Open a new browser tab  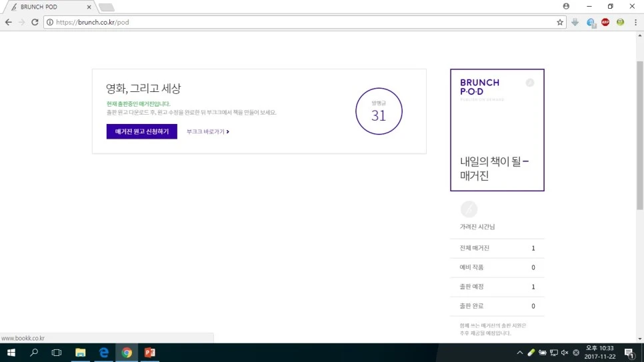[x=107, y=7]
